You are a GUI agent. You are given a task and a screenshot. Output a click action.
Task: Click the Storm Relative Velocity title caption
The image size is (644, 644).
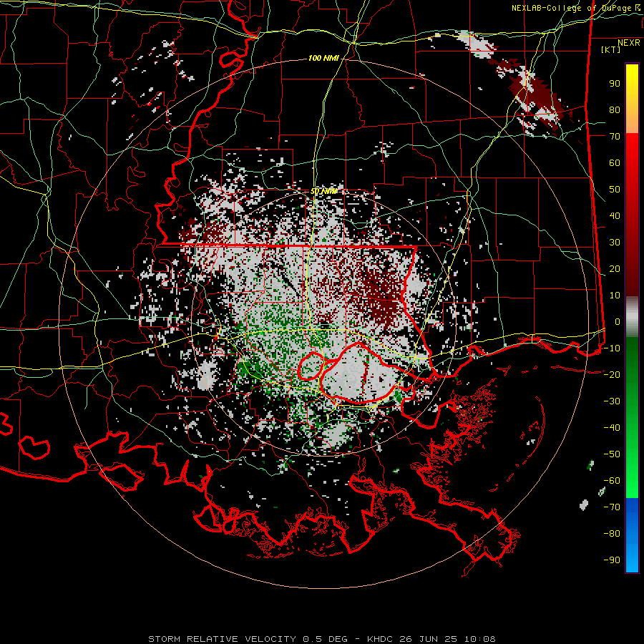pyautogui.click(x=222, y=639)
